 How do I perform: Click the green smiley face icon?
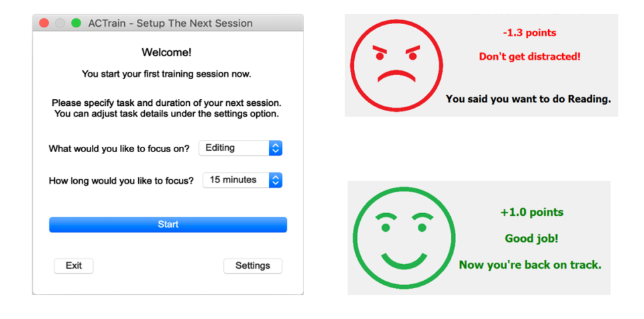tap(404, 239)
